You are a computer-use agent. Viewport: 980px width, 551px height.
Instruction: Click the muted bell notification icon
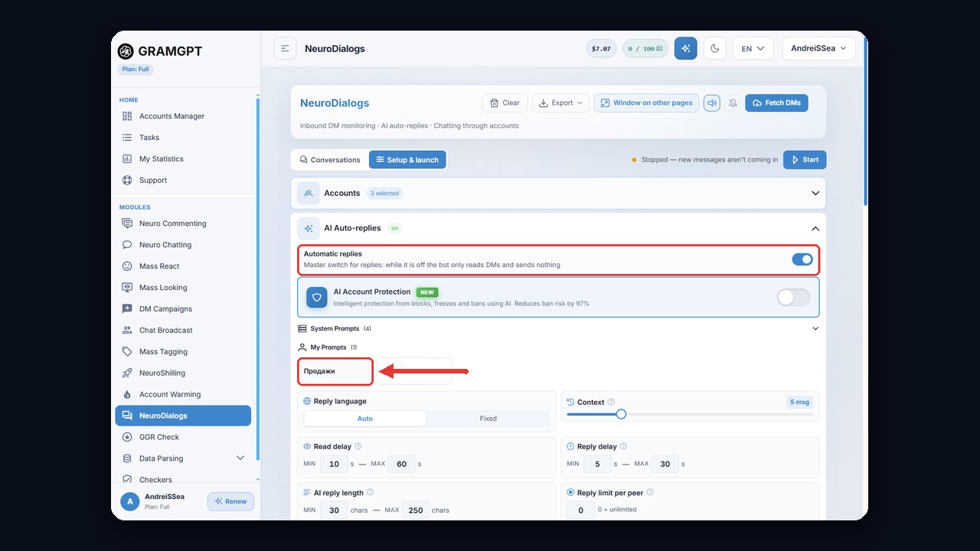[x=733, y=103]
